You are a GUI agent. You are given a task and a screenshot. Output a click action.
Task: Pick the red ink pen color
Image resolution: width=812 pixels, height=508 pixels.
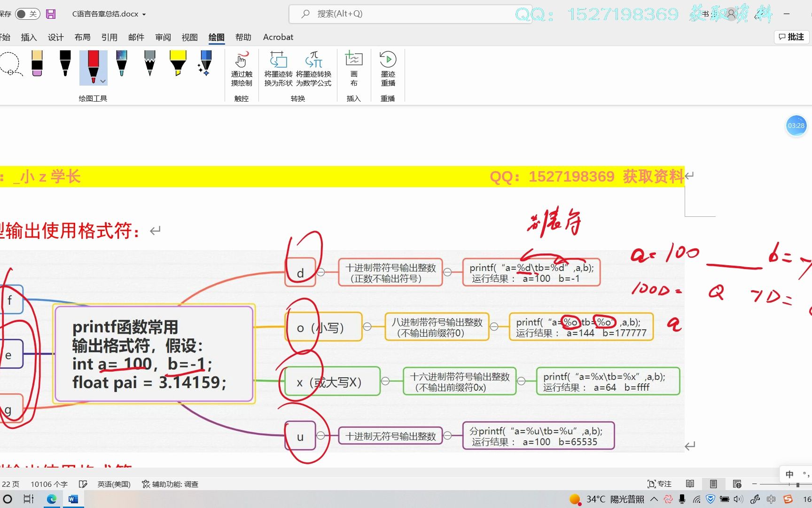click(x=94, y=65)
